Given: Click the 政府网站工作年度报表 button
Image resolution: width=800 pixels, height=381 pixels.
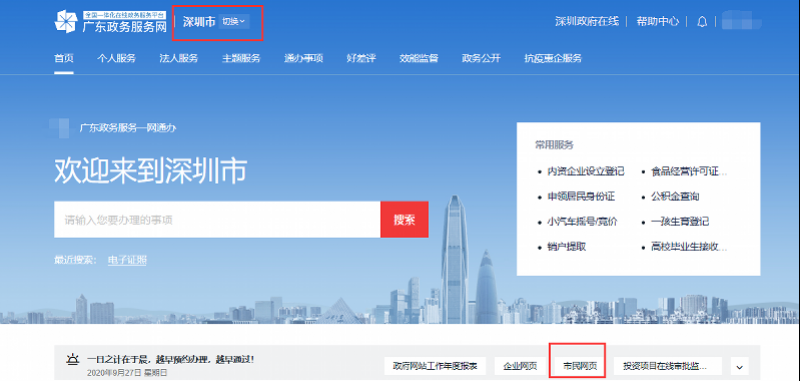Looking at the screenshot, I should click(435, 366).
